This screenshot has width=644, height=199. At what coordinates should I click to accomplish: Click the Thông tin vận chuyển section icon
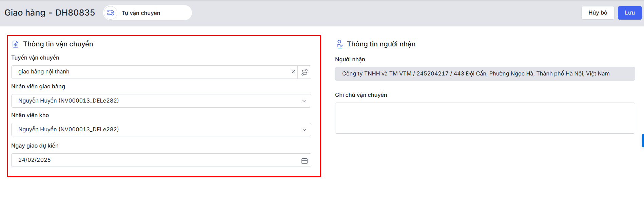pyautogui.click(x=15, y=44)
